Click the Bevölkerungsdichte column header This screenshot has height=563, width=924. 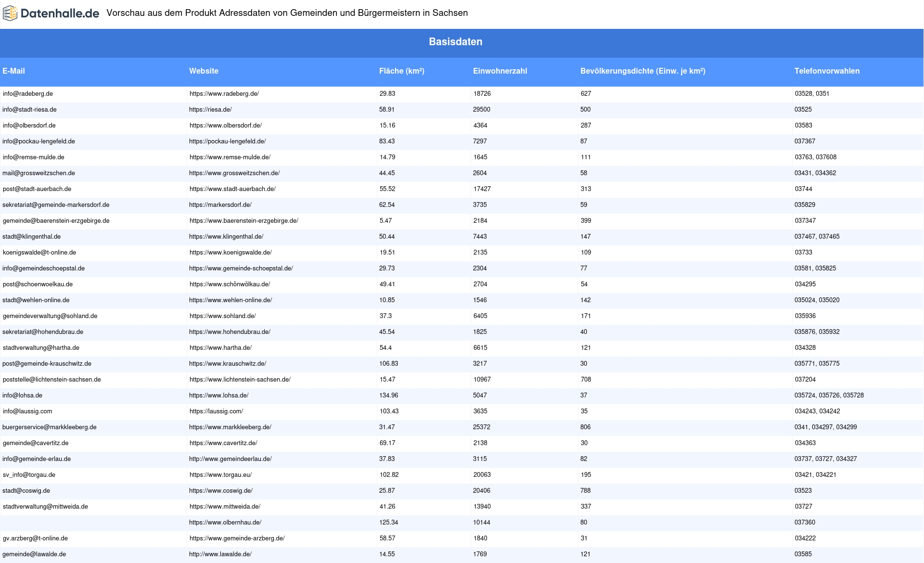coord(643,71)
